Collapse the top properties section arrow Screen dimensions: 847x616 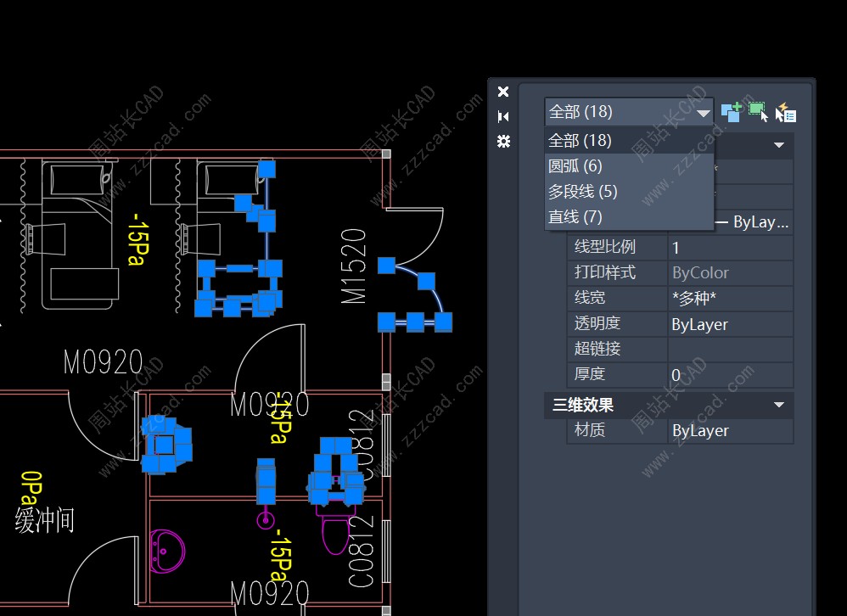(x=778, y=145)
